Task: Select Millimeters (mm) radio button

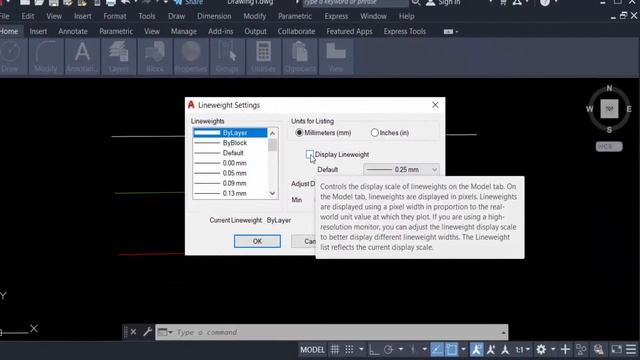Action: point(299,133)
